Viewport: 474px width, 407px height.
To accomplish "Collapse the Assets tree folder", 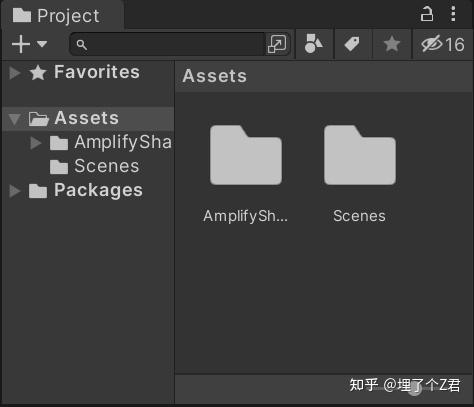I will pyautogui.click(x=14, y=119).
